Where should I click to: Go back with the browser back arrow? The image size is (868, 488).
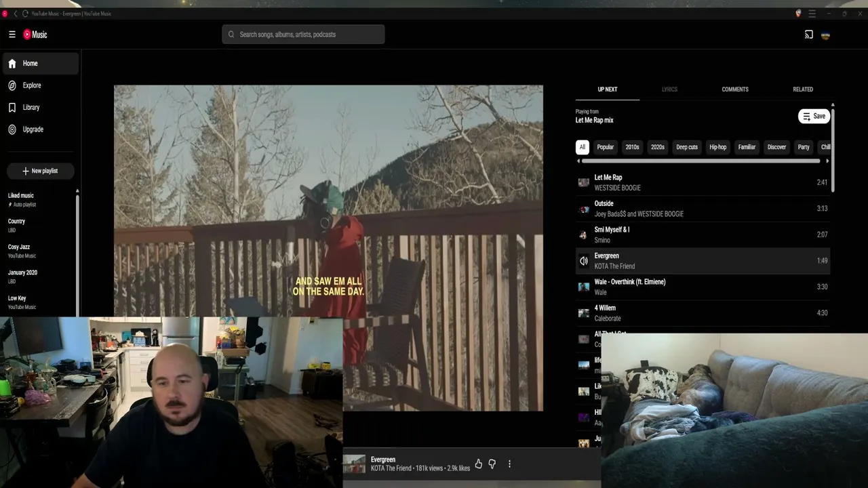click(x=15, y=14)
